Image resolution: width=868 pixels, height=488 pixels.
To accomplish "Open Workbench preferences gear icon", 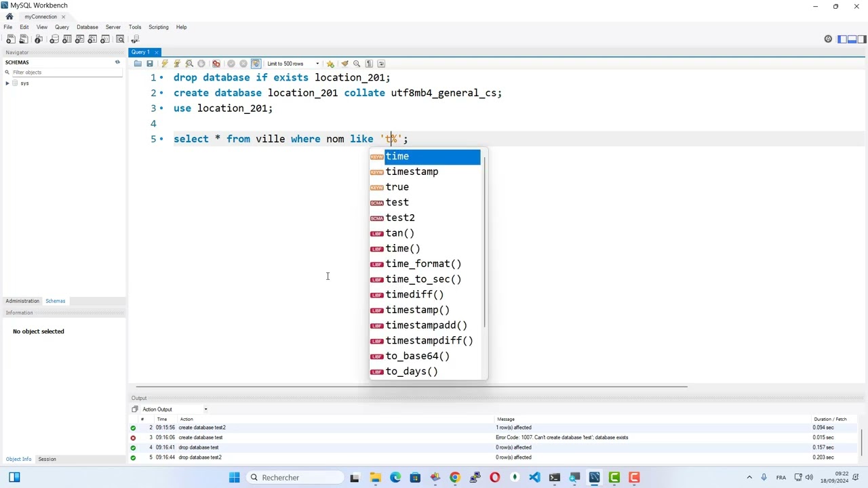I will click(828, 39).
